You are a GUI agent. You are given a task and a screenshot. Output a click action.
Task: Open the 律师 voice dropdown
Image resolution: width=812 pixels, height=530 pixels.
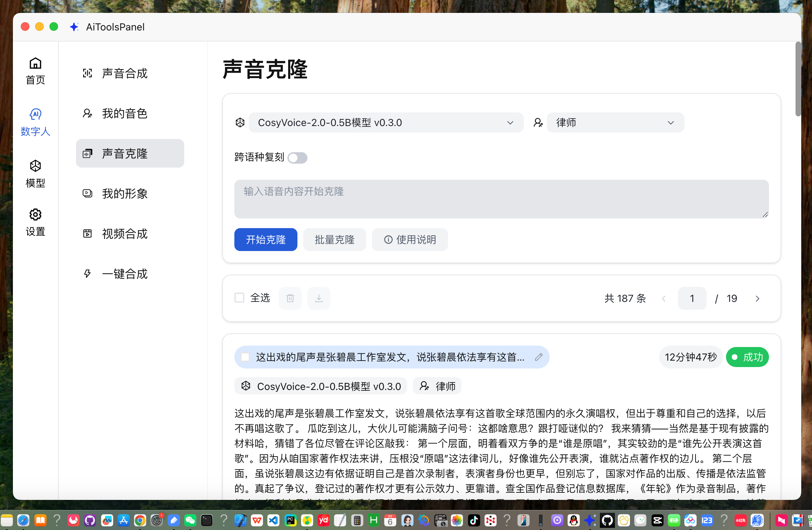pos(615,122)
